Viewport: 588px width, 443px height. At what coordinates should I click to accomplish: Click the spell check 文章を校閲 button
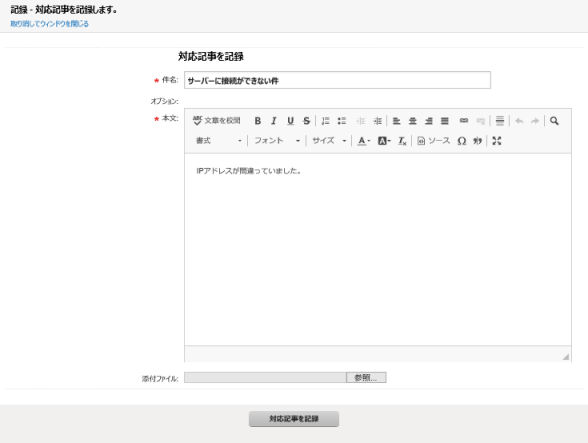tap(216, 121)
